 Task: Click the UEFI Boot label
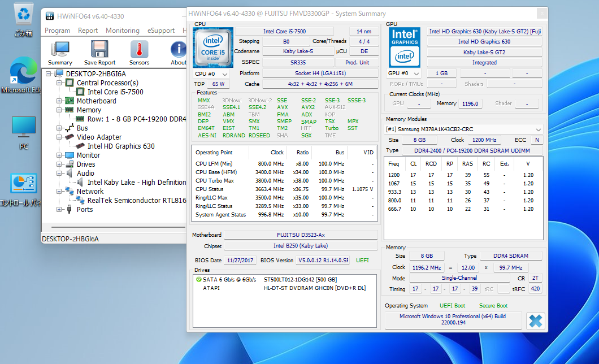click(452, 306)
